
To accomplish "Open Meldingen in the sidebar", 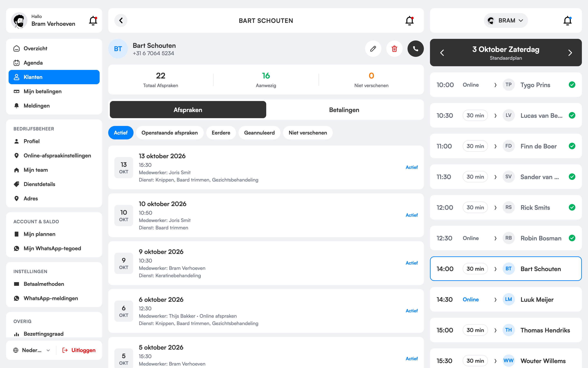I will (54, 106).
